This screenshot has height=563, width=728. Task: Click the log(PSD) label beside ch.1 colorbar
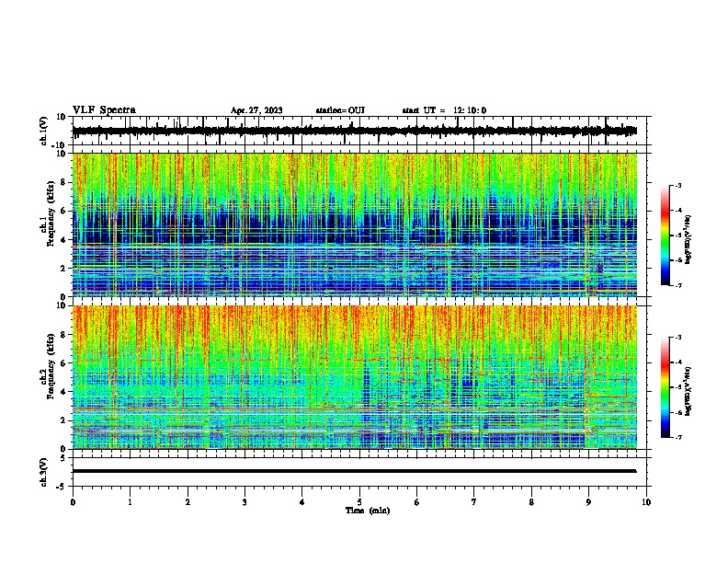[x=688, y=240]
